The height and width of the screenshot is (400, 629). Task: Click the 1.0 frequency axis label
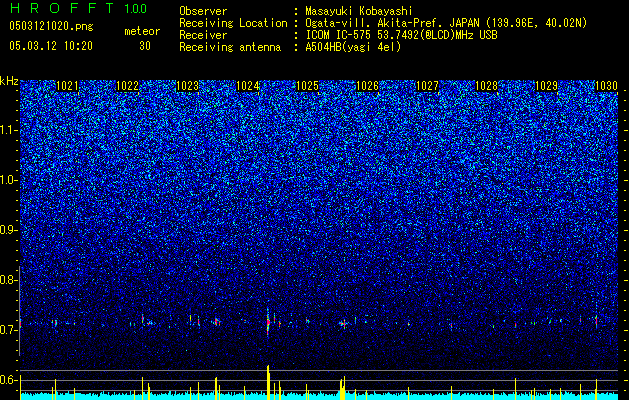click(8, 180)
